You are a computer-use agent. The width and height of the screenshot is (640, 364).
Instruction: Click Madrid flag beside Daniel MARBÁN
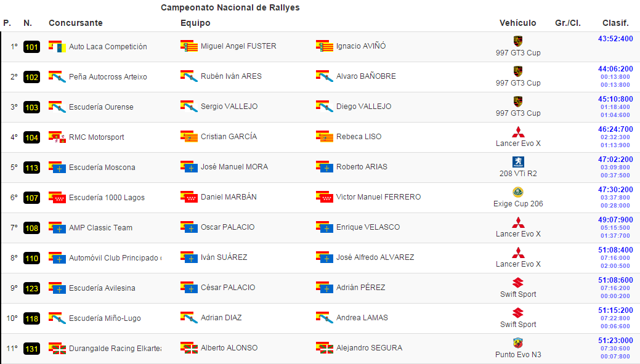click(x=189, y=197)
